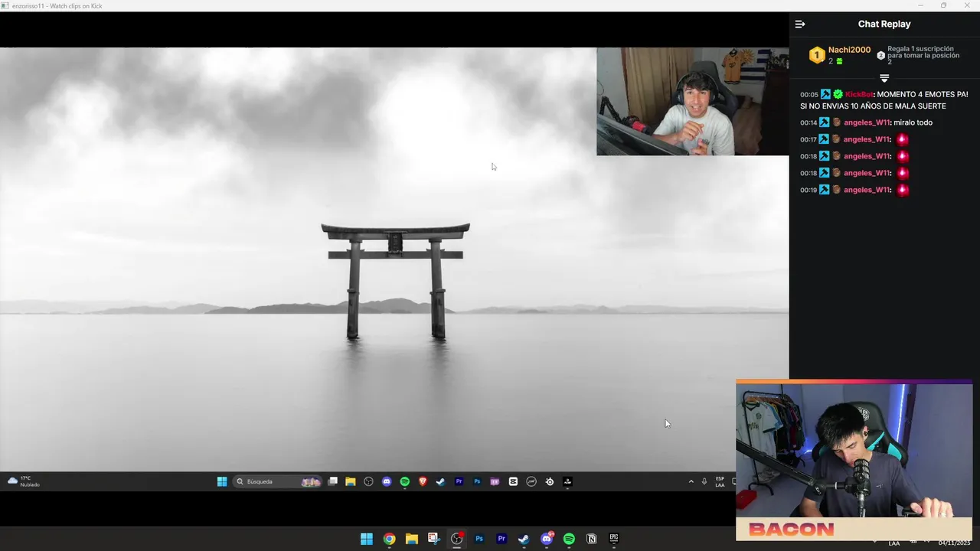980x551 pixels.
Task: Switch the ESP LAA input language in streamed taskbar
Action: (x=720, y=481)
